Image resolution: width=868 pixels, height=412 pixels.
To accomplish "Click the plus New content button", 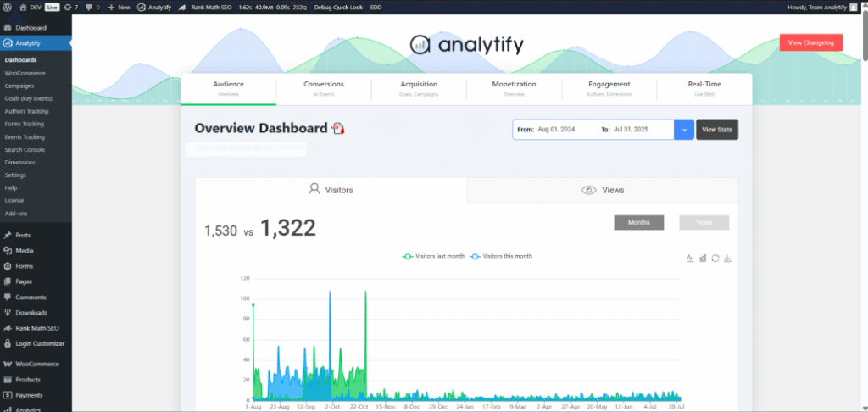I will (x=119, y=7).
